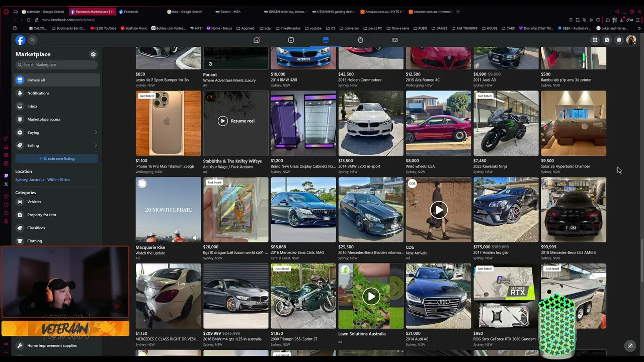The image size is (644, 362).
Task: Open the account profile picture menu
Action: click(631, 40)
